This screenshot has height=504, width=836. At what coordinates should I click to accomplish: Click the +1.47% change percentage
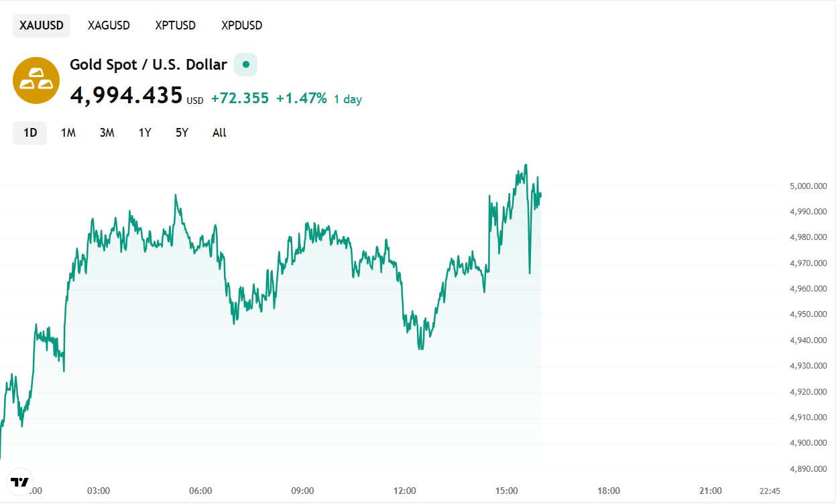301,99
